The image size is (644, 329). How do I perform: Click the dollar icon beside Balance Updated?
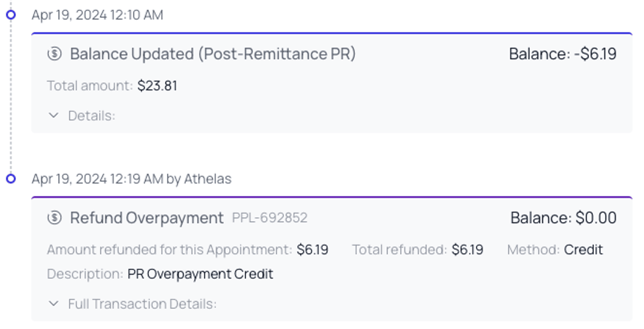(x=54, y=54)
